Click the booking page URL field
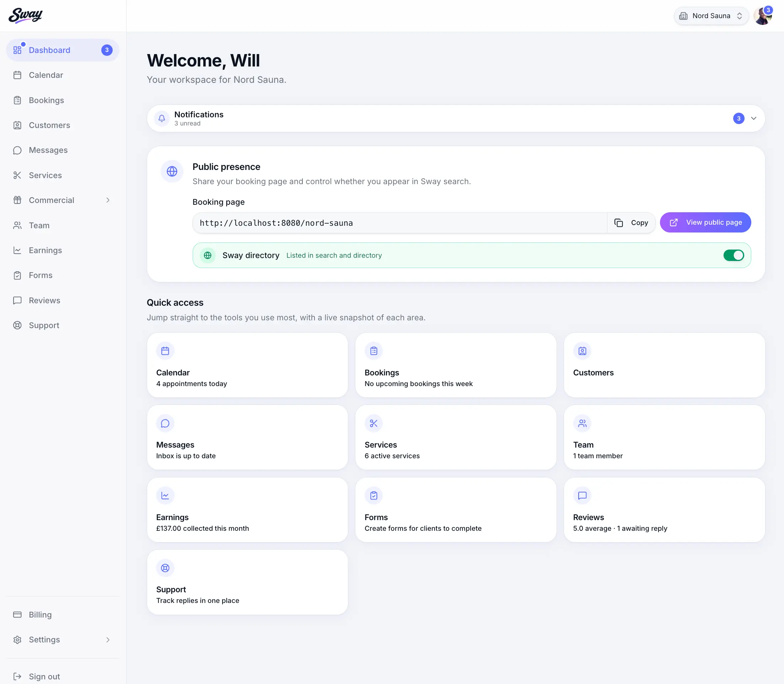Screen dimensions: 784x684 tap(400, 223)
